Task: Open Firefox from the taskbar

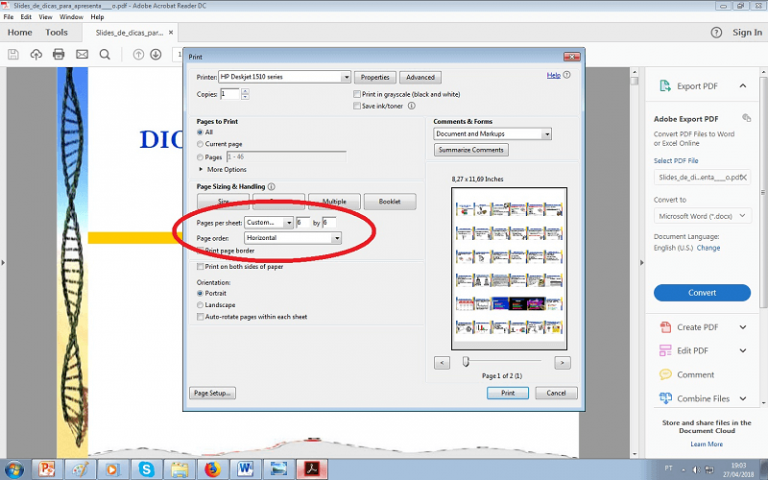Action: click(210, 468)
